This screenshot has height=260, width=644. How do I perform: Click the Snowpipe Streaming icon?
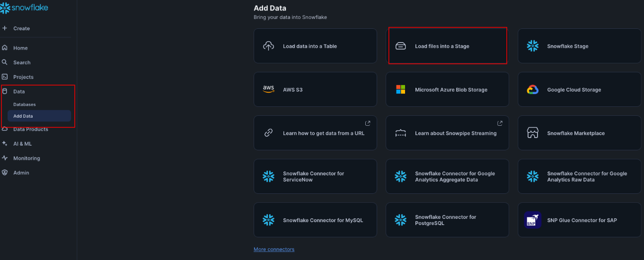(x=400, y=133)
